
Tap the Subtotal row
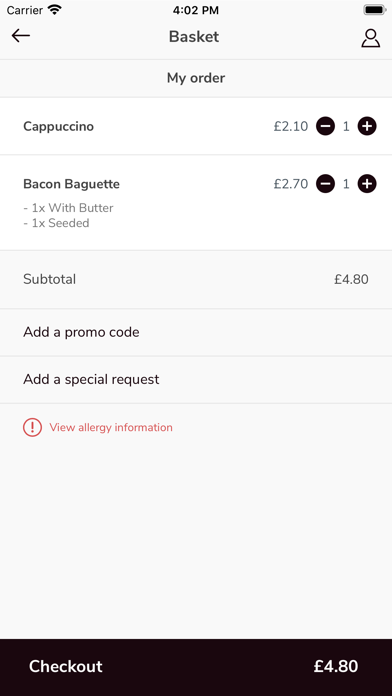click(x=196, y=279)
